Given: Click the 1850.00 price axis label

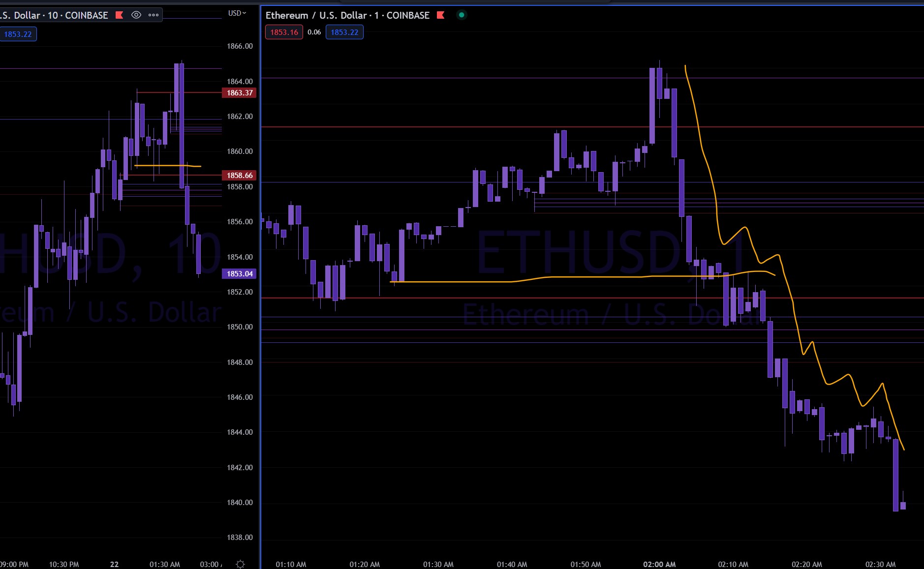Looking at the screenshot, I should (240, 327).
